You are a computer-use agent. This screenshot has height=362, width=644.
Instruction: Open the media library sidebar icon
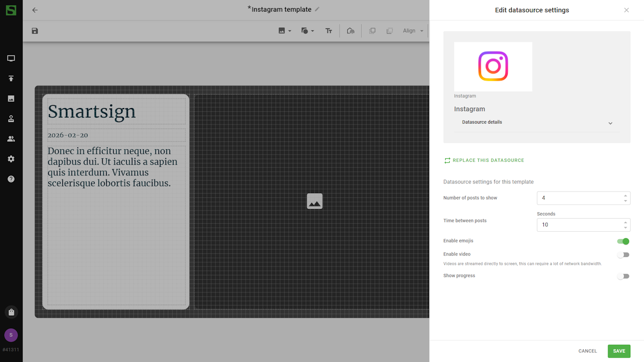pyautogui.click(x=11, y=99)
